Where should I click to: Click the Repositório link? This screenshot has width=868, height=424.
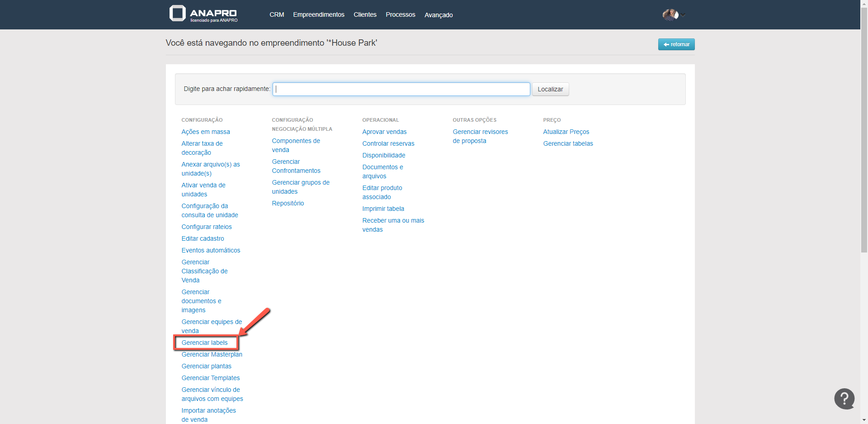(x=288, y=203)
